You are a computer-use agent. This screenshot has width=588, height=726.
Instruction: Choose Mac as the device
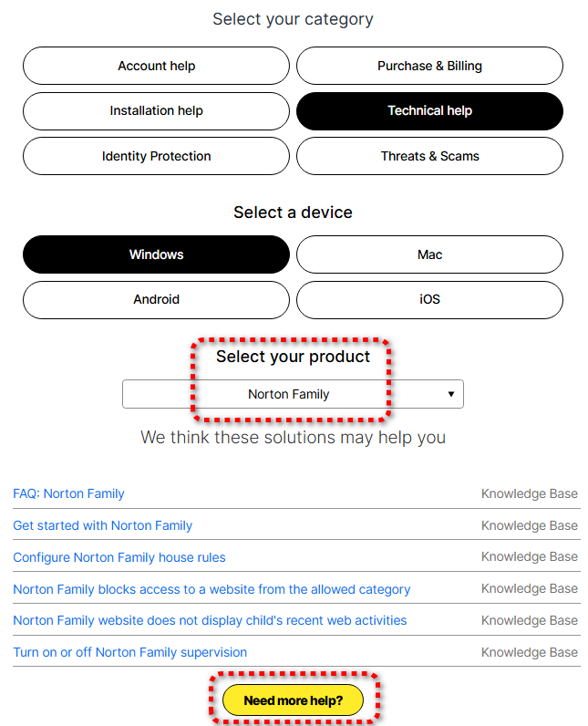coord(429,254)
